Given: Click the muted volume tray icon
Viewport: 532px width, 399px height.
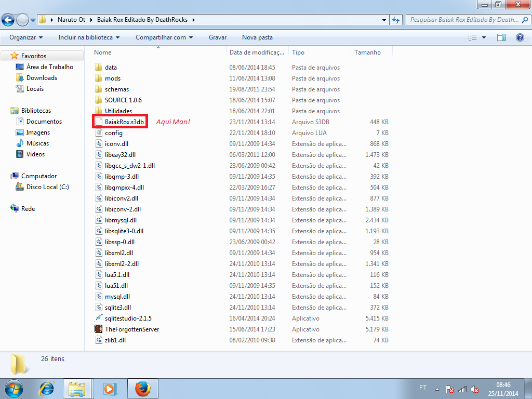Looking at the screenshot, I should click(475, 389).
